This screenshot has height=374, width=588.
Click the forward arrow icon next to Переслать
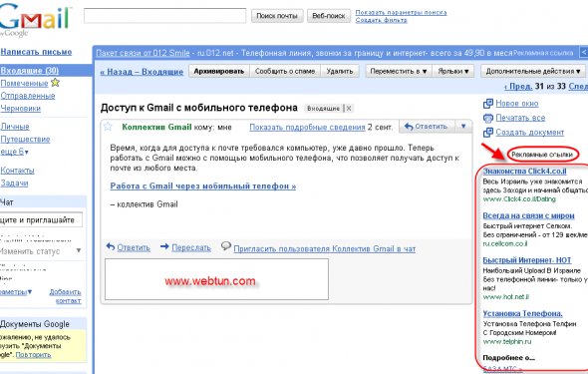(164, 246)
